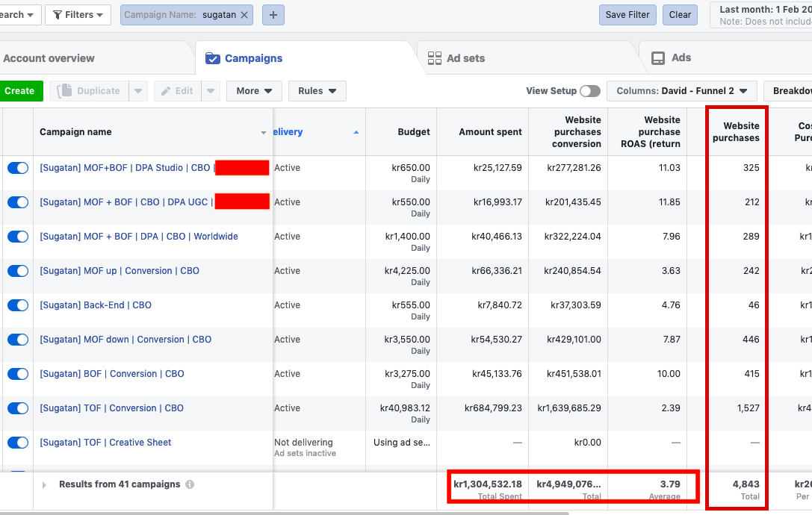Image resolution: width=812 pixels, height=515 pixels.
Task: Click the Edit button
Action: 177,91
